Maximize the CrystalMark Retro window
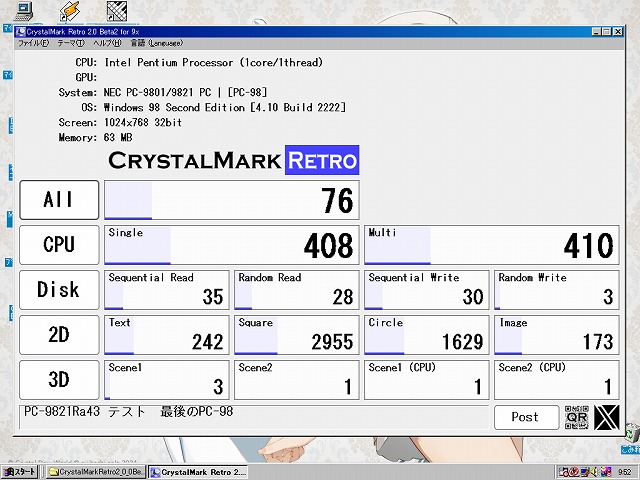The height and width of the screenshot is (480, 640). pyautogui.click(x=607, y=32)
